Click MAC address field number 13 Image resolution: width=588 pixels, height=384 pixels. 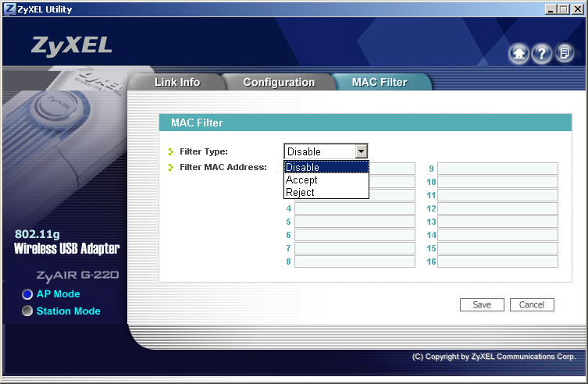coord(497,222)
